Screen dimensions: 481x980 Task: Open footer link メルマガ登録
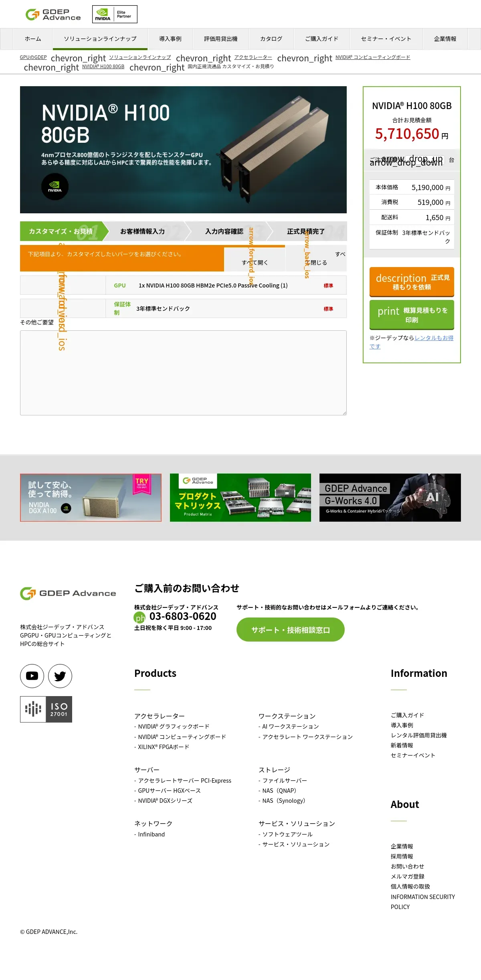pyautogui.click(x=407, y=876)
